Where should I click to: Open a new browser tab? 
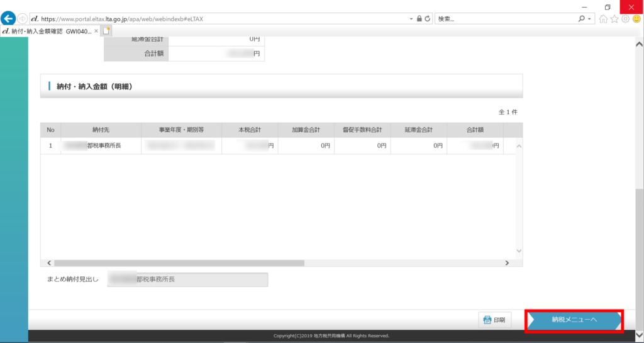pos(106,30)
